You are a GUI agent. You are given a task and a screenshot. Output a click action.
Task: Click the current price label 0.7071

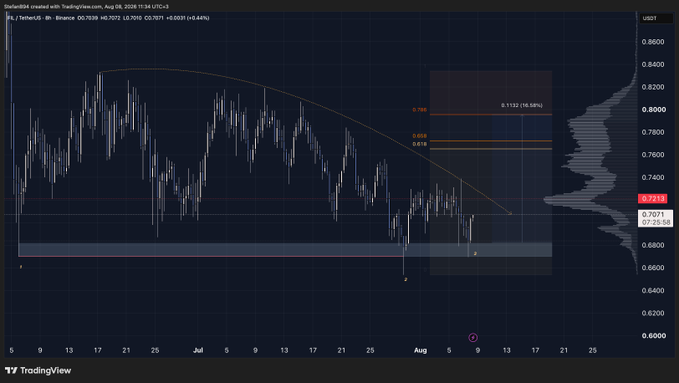[x=653, y=214]
